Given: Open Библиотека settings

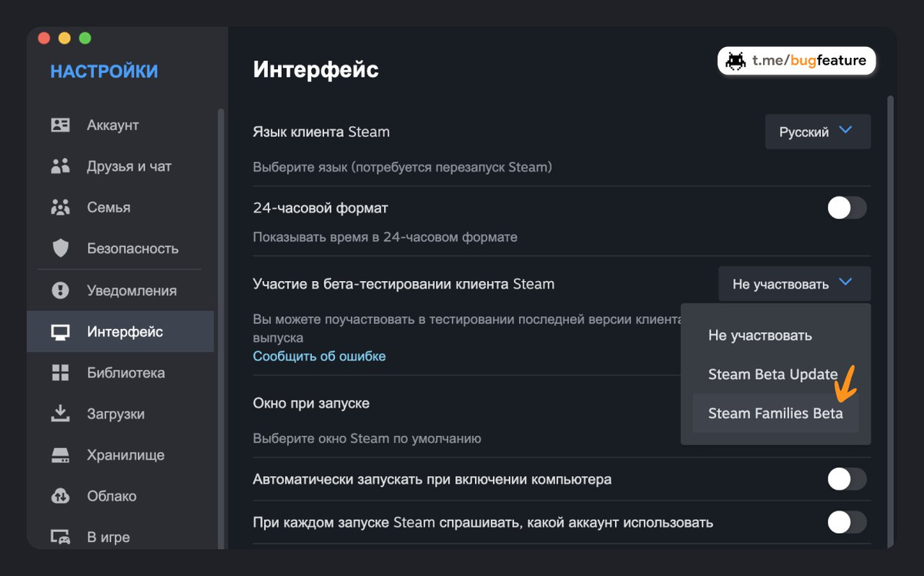Looking at the screenshot, I should pyautogui.click(x=120, y=373).
